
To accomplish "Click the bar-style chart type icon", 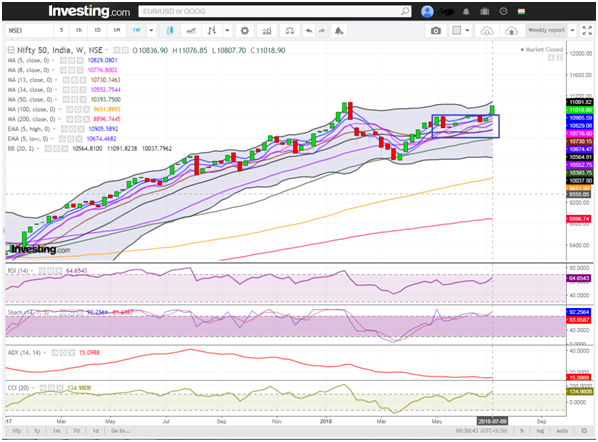I will tap(212, 31).
